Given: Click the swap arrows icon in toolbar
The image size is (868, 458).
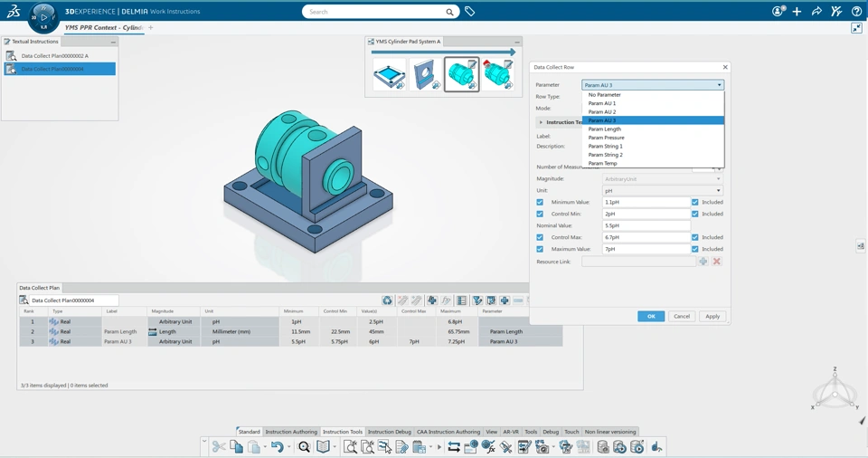Looking at the screenshot, I should point(454,446).
